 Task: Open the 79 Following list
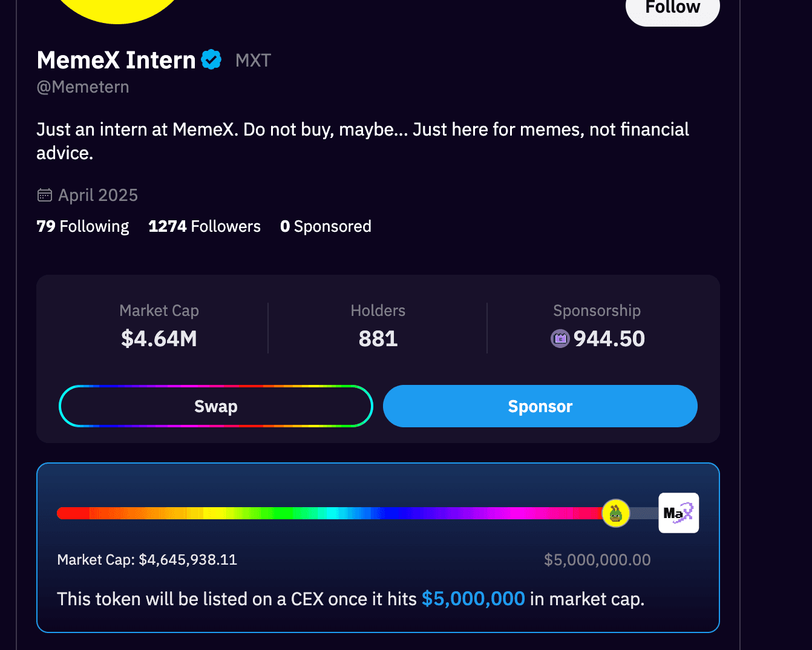[83, 226]
